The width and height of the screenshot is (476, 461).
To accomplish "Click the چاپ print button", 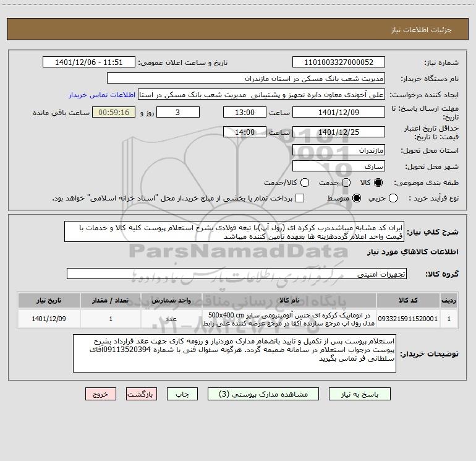I will pos(182,394).
